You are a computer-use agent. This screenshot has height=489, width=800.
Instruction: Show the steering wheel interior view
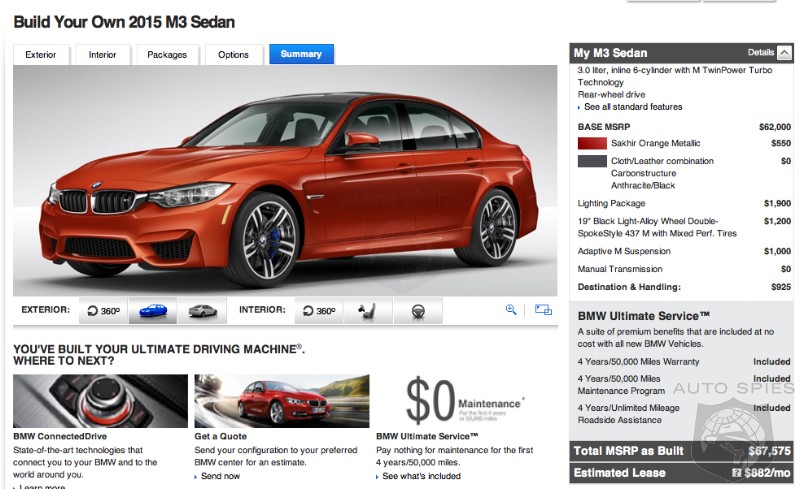[x=418, y=310]
